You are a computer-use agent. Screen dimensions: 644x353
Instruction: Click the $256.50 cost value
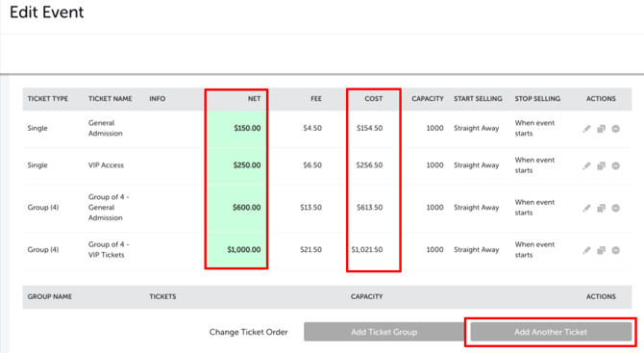[x=369, y=165]
